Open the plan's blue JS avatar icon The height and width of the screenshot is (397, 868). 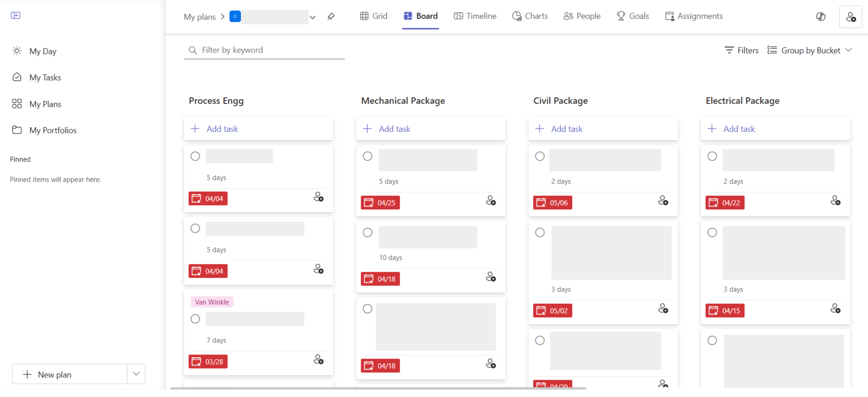(235, 17)
